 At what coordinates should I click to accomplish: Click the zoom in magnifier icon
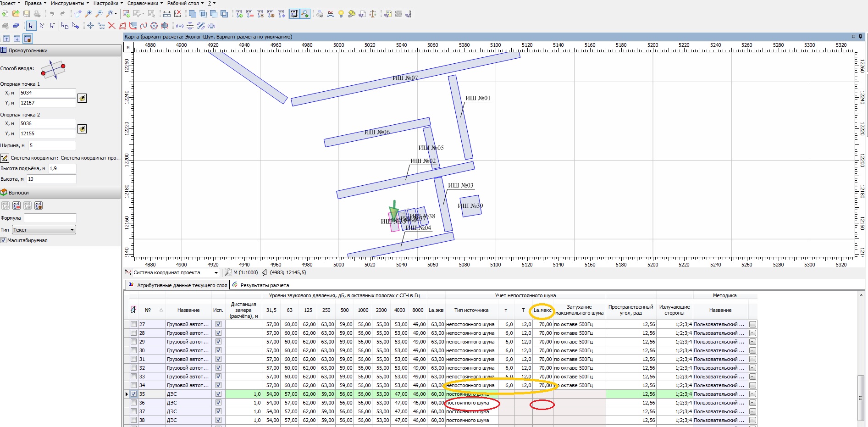(x=88, y=14)
